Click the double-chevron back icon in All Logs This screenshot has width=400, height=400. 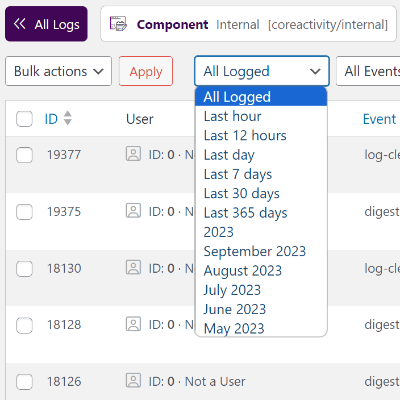19,24
